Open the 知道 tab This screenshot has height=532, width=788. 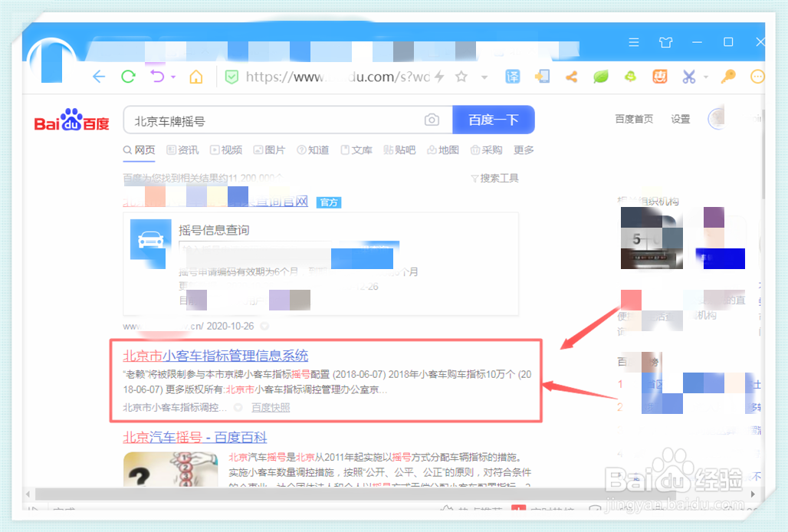point(313,150)
